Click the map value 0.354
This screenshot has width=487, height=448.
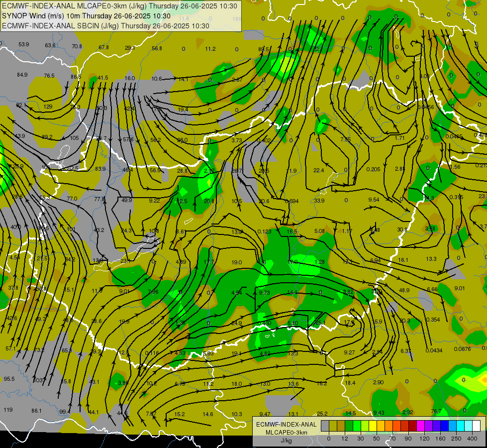pos(433,320)
